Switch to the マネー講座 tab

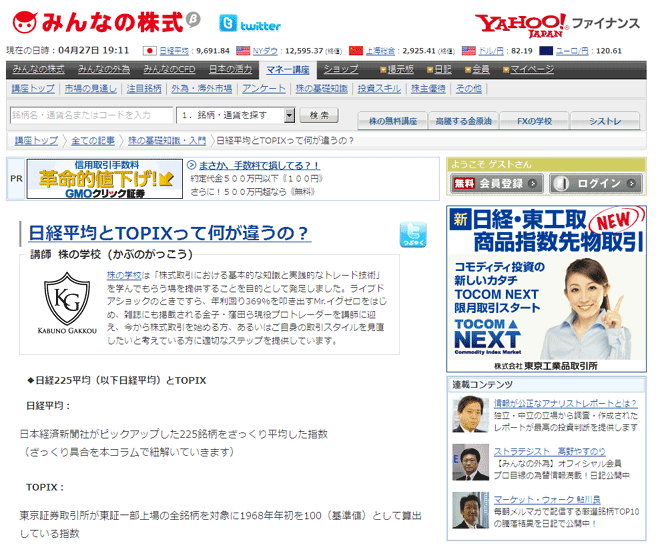[x=288, y=69]
